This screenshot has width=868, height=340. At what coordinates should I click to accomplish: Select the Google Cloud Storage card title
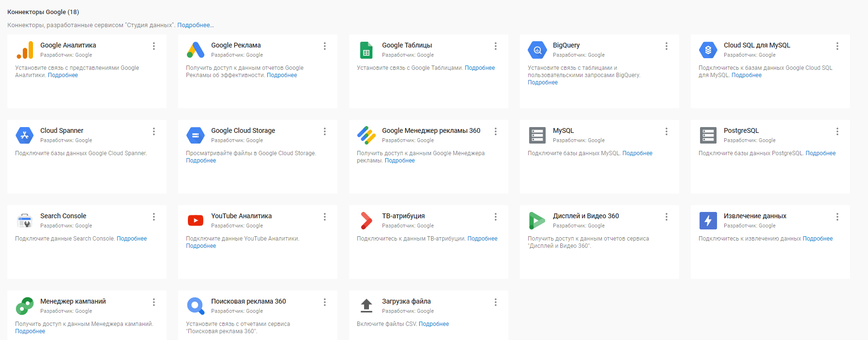pyautogui.click(x=243, y=130)
